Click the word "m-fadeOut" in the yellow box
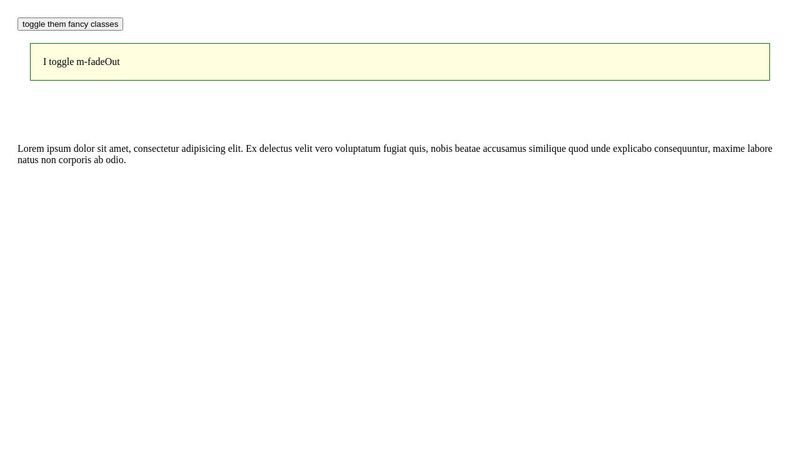The width and height of the screenshot is (800, 450). [98, 62]
